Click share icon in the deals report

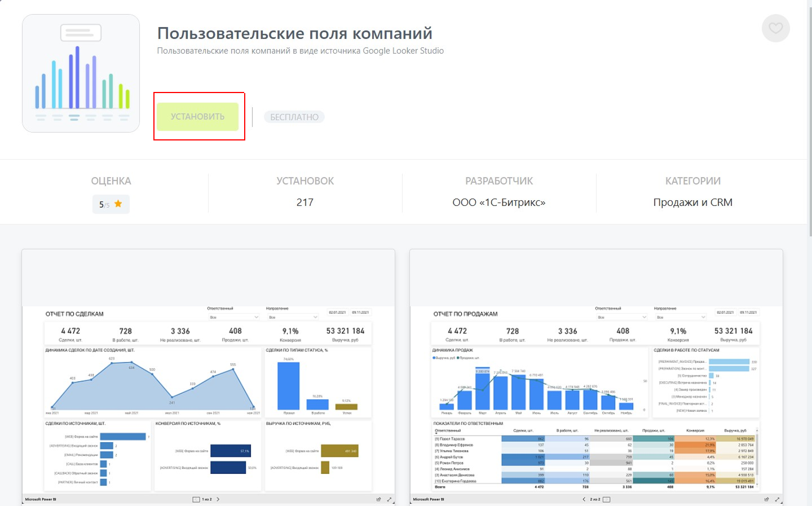pyautogui.click(x=378, y=499)
